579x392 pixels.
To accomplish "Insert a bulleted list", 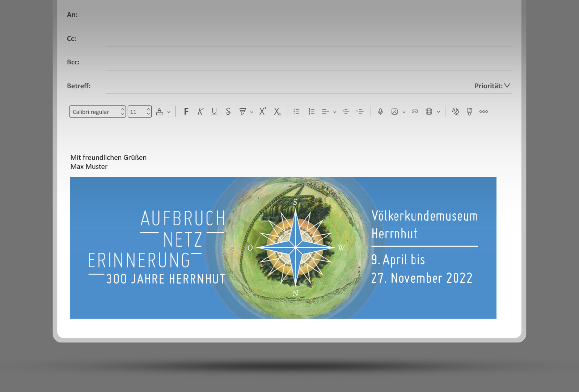I will [296, 111].
